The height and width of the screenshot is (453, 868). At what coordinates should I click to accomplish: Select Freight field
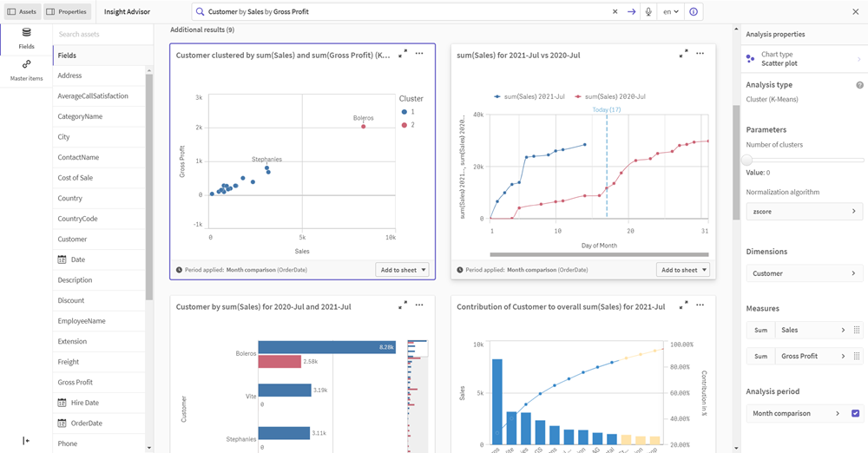[x=99, y=362]
